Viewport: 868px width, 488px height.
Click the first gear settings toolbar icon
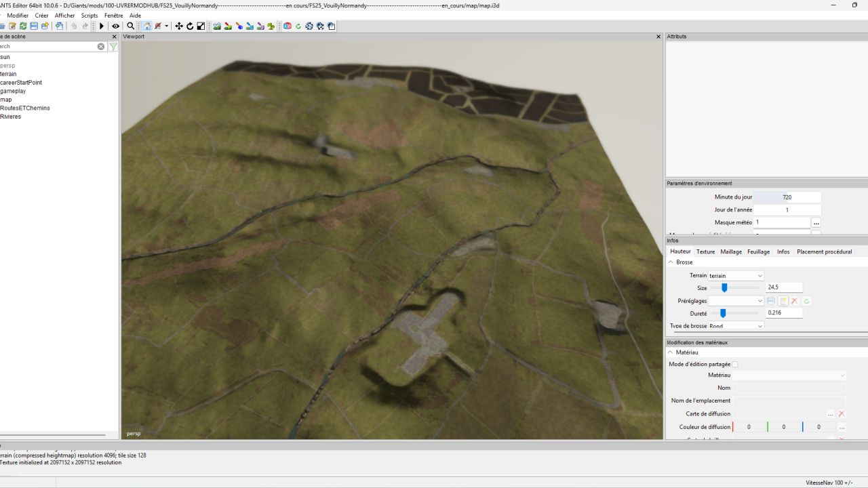(309, 26)
